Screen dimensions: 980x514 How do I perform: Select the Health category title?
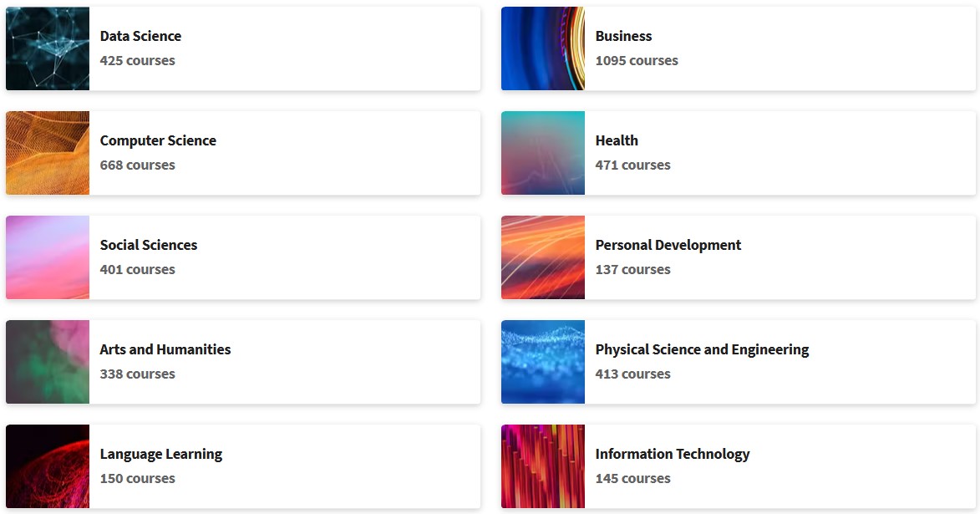(617, 140)
